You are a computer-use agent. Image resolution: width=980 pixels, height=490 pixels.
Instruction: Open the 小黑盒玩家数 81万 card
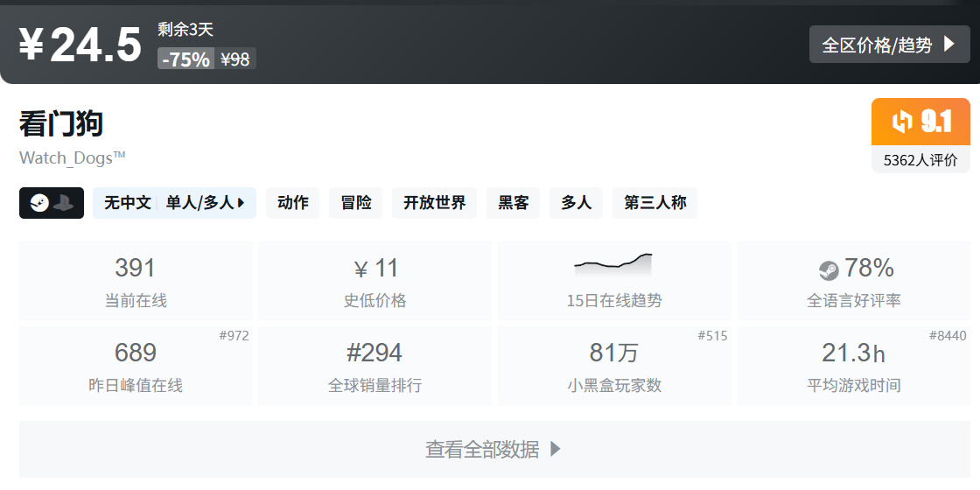(614, 366)
